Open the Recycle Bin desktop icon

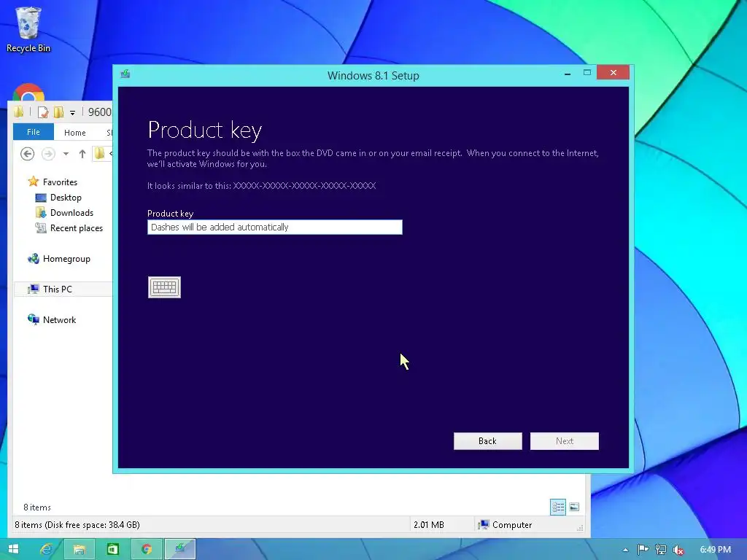click(28, 29)
